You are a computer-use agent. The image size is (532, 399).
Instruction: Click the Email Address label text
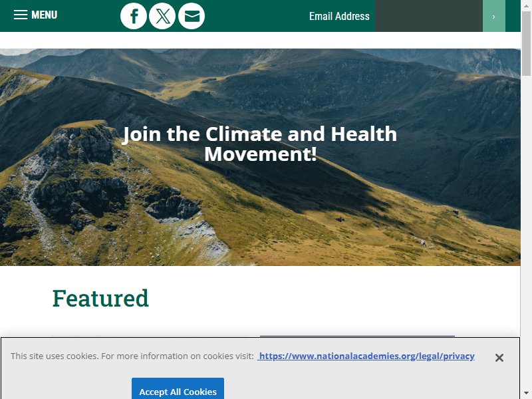point(339,16)
